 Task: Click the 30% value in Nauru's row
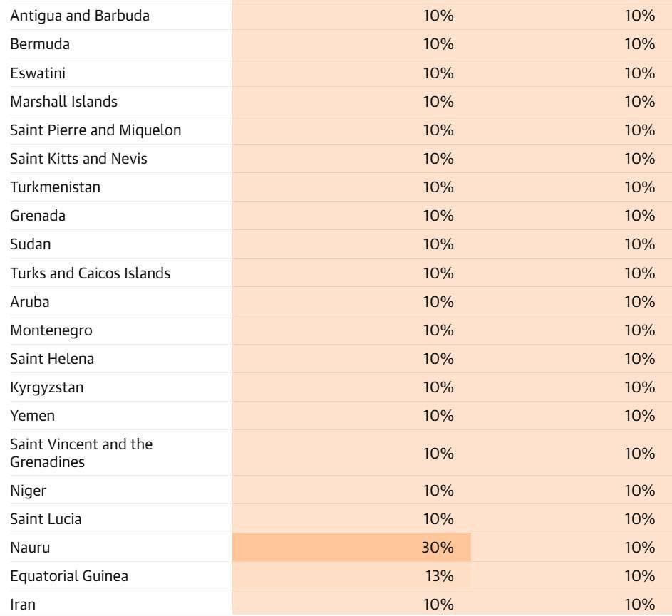[x=438, y=548]
